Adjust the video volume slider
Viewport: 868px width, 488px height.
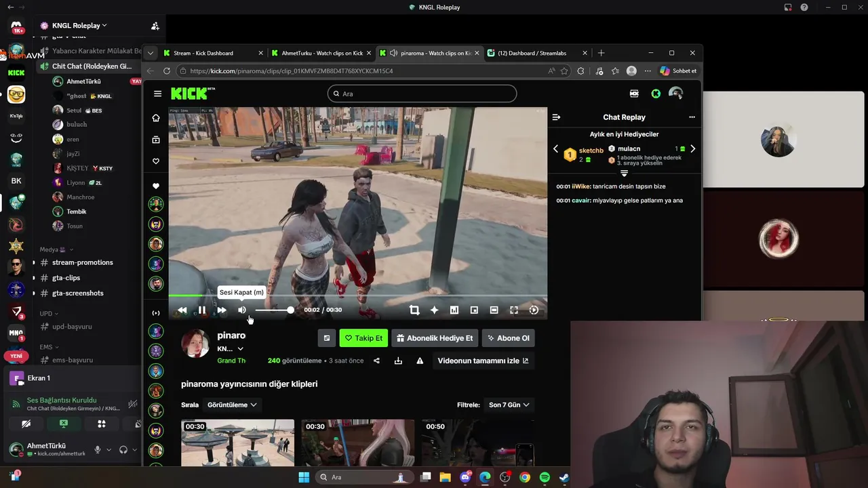pyautogui.click(x=274, y=310)
